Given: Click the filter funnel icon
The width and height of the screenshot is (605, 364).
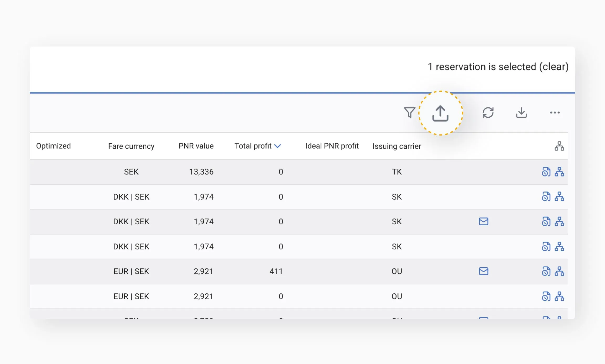Looking at the screenshot, I should point(409,112).
